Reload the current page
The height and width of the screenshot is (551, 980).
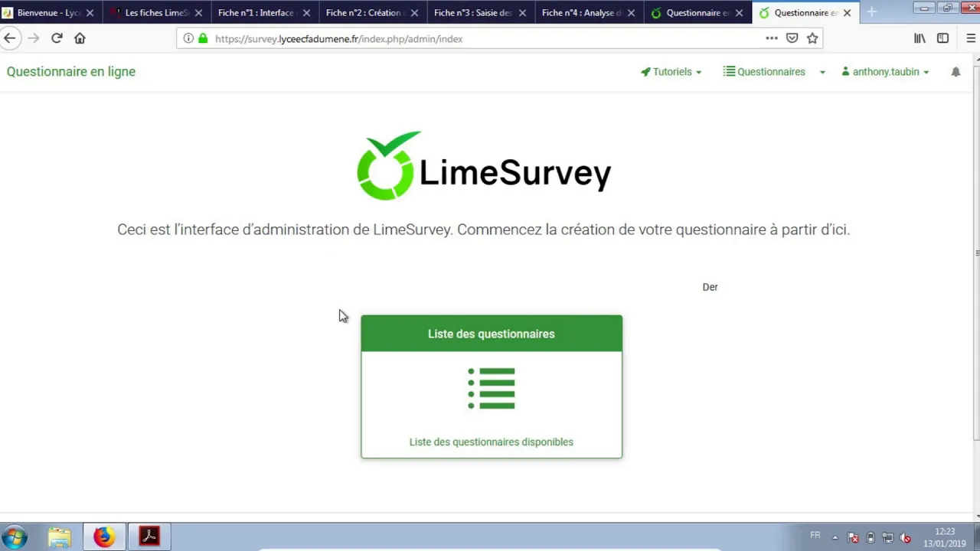click(57, 38)
